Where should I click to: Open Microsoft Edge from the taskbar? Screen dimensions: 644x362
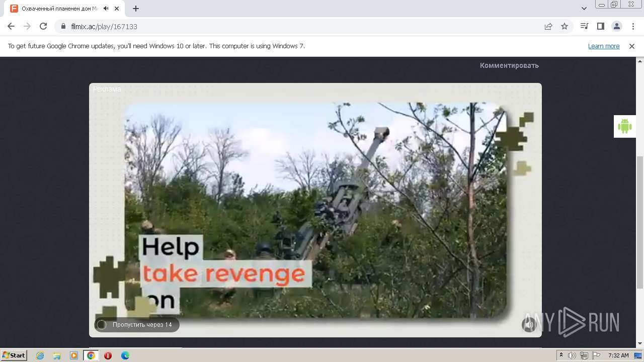click(125, 355)
